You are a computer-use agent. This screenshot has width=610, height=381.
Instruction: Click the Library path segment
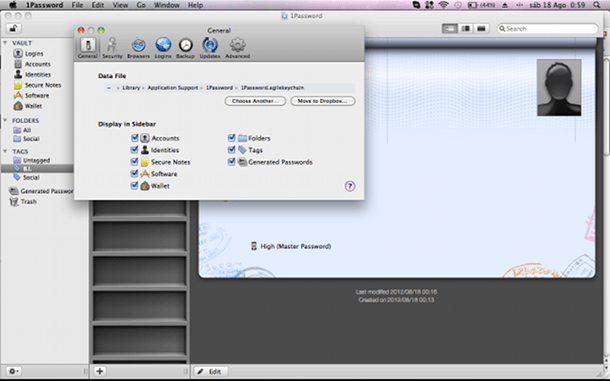pos(131,88)
